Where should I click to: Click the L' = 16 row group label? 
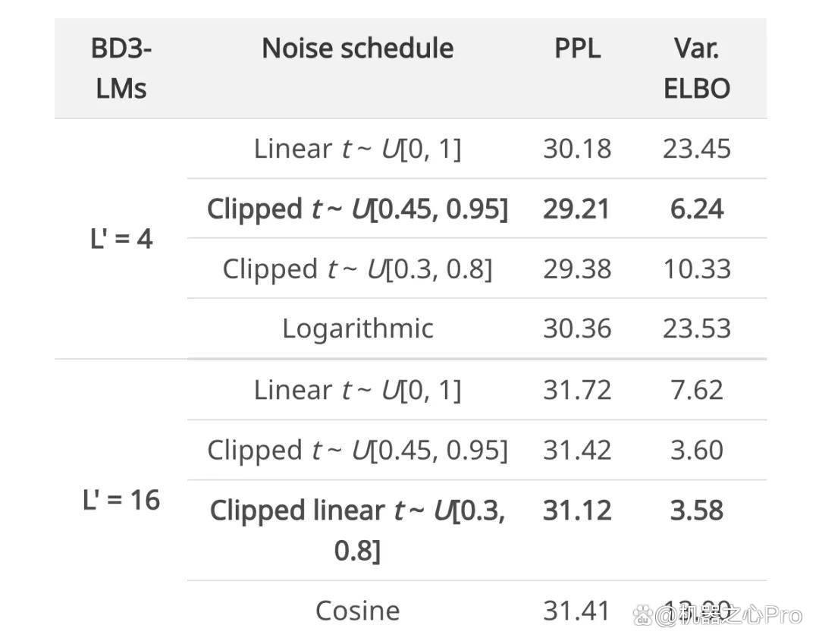121,499
